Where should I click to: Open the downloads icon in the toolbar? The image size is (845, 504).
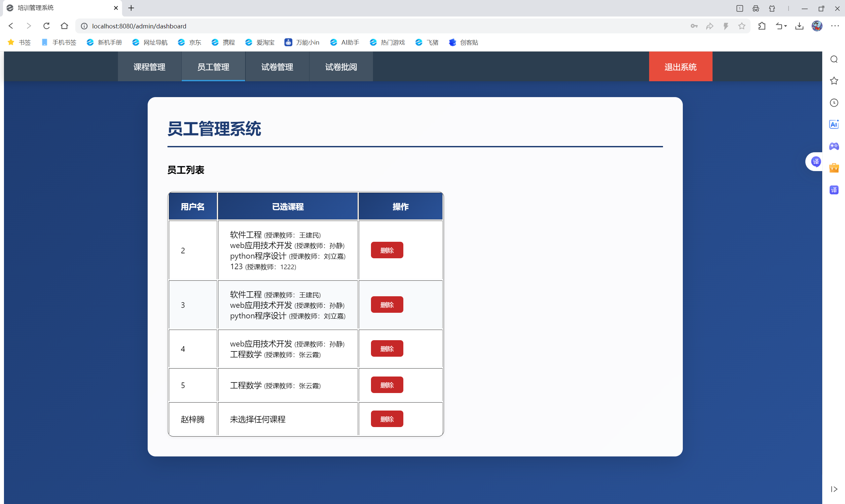click(799, 26)
